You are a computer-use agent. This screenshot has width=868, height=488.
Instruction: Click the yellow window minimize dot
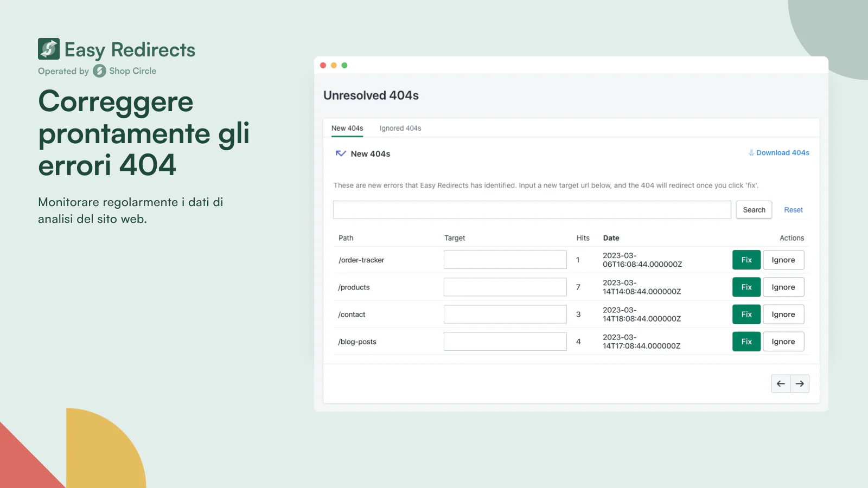(334, 66)
